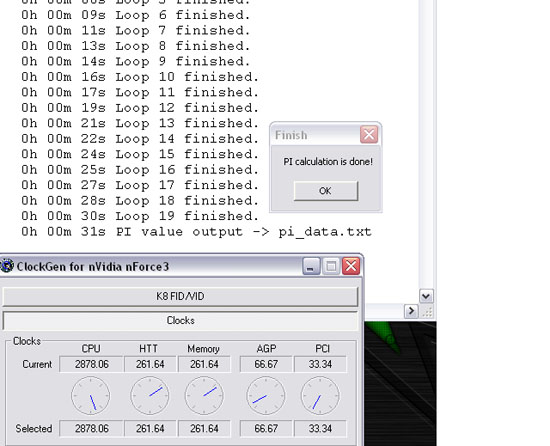The image size is (550, 446).
Task: Click the 'PCI' column header
Action: click(x=322, y=349)
